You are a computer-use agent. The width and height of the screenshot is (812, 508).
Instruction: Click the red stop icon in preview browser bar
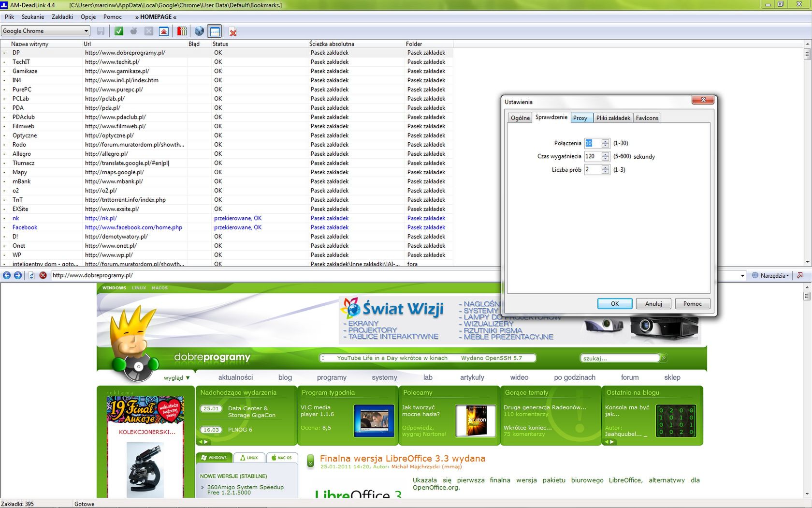coord(43,275)
